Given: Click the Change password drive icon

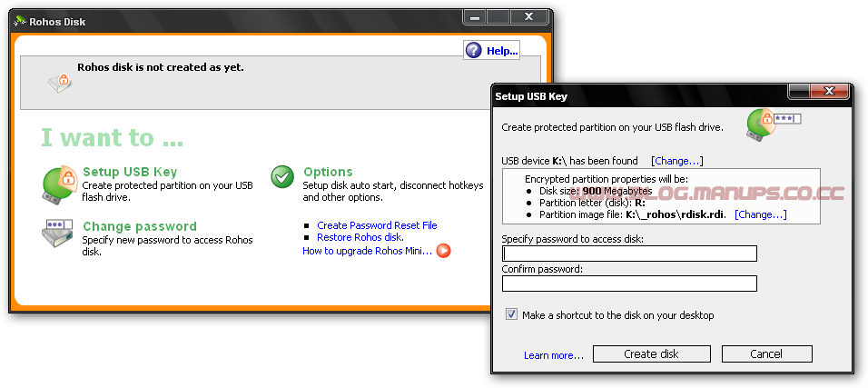Looking at the screenshot, I should pos(57,234).
